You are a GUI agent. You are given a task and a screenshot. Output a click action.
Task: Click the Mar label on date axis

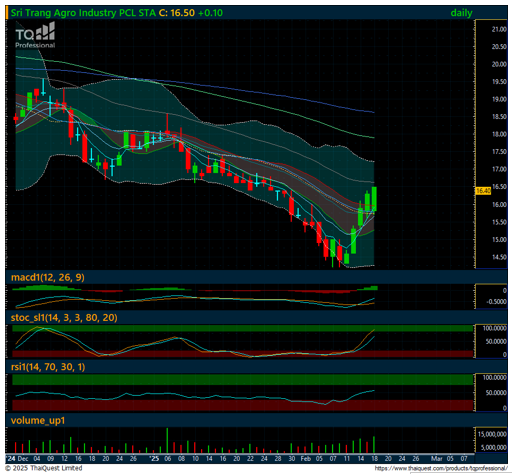click(437, 459)
